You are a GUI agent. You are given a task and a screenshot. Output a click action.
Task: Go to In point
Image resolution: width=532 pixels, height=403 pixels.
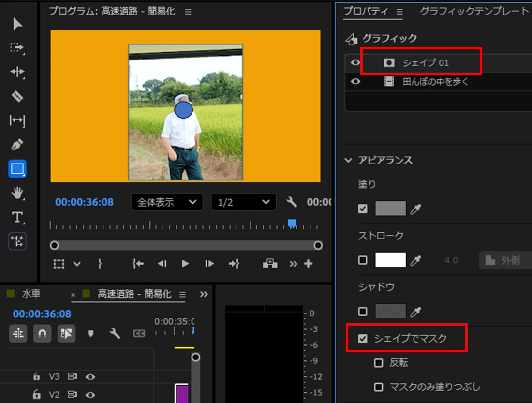pos(138,264)
